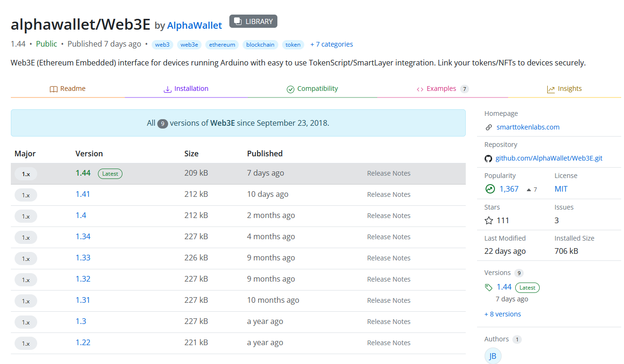
Task: Click the '22 days ago' last modified value
Action: point(505,251)
